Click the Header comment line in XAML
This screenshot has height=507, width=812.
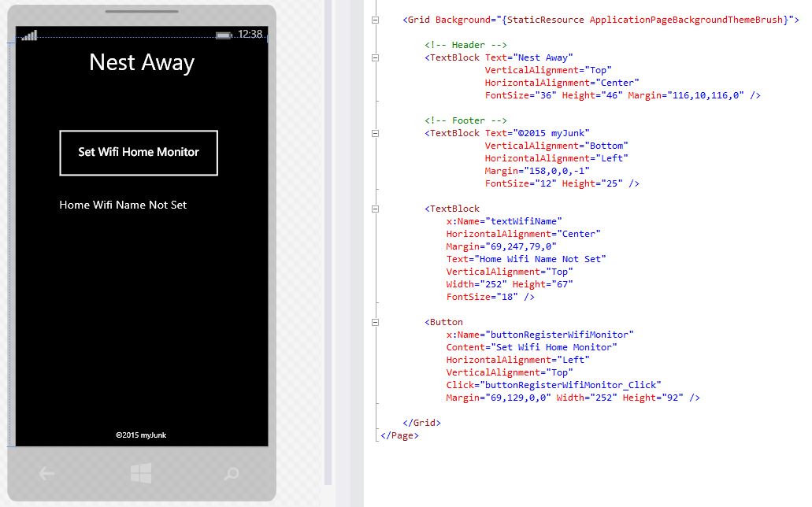click(x=465, y=45)
